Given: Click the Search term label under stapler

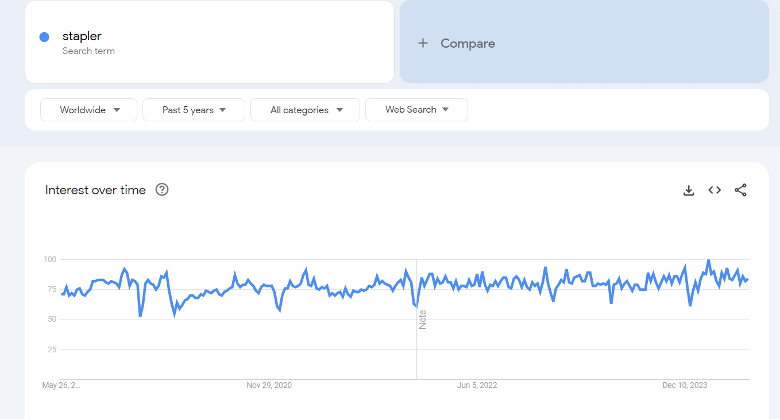Looking at the screenshot, I should (x=89, y=51).
